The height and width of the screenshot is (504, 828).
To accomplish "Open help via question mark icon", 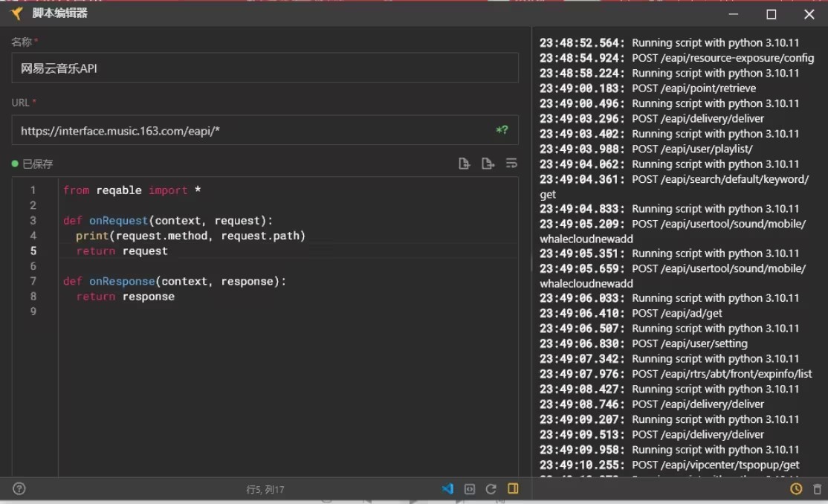I will 19,489.
